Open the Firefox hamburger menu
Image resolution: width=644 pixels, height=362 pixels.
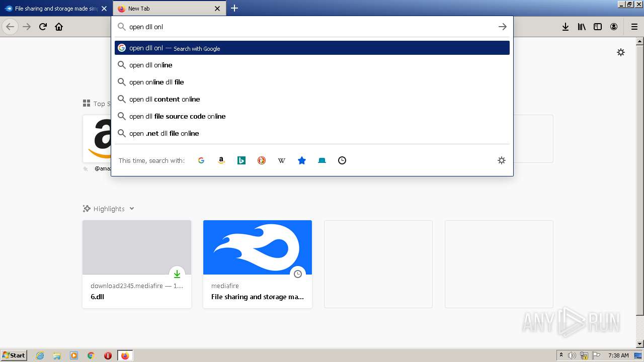pos(634,27)
